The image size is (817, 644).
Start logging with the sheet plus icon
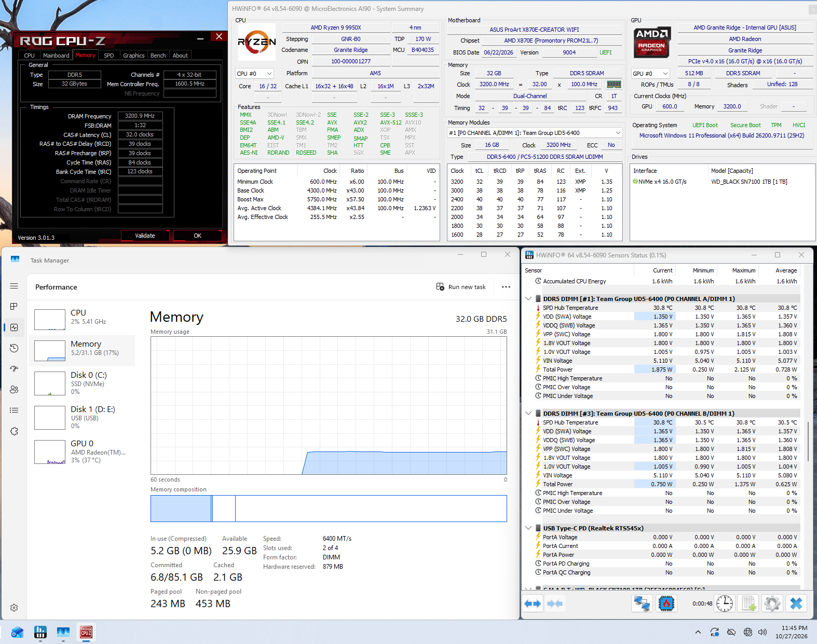(x=748, y=604)
